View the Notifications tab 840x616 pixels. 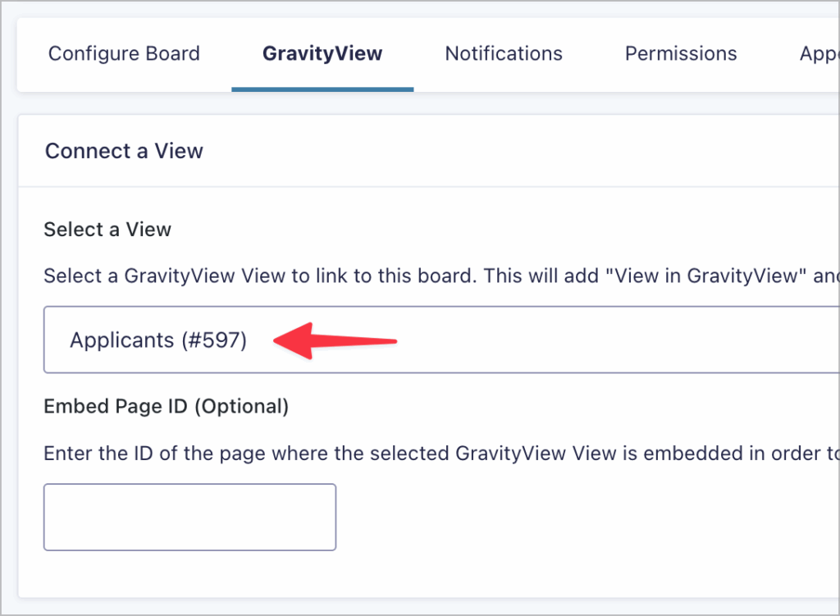[503, 53]
